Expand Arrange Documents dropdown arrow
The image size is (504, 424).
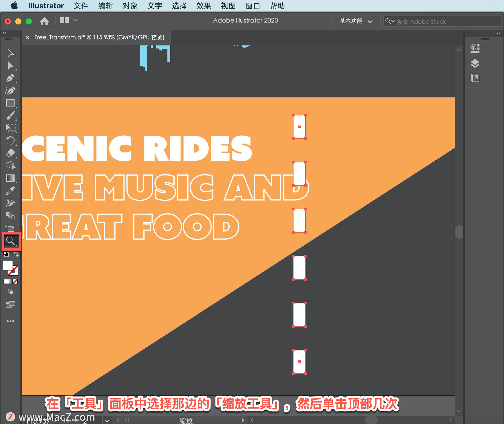click(76, 20)
